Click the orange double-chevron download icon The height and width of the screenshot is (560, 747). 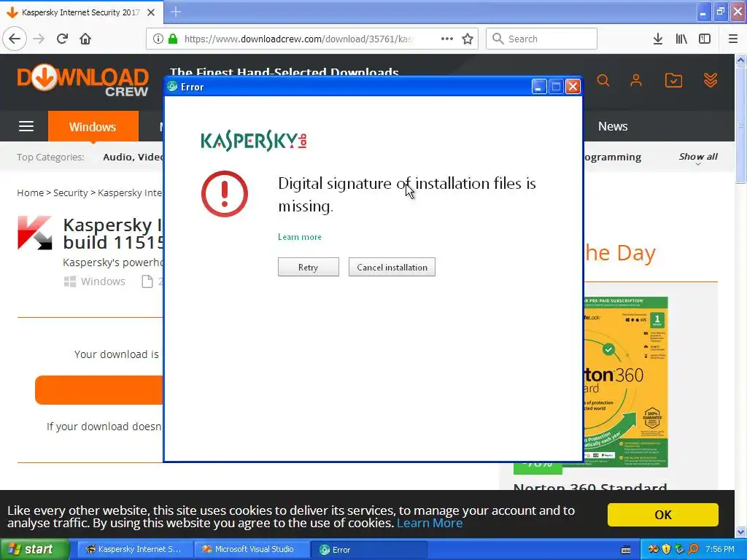pos(711,80)
